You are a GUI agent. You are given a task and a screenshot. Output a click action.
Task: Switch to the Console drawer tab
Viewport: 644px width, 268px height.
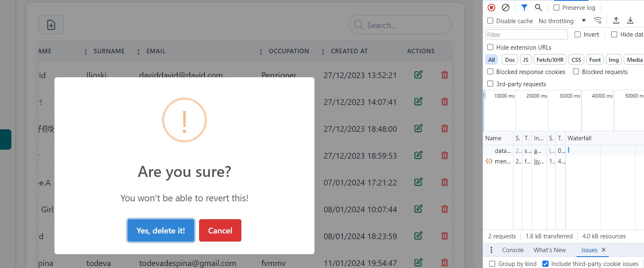pyautogui.click(x=513, y=250)
